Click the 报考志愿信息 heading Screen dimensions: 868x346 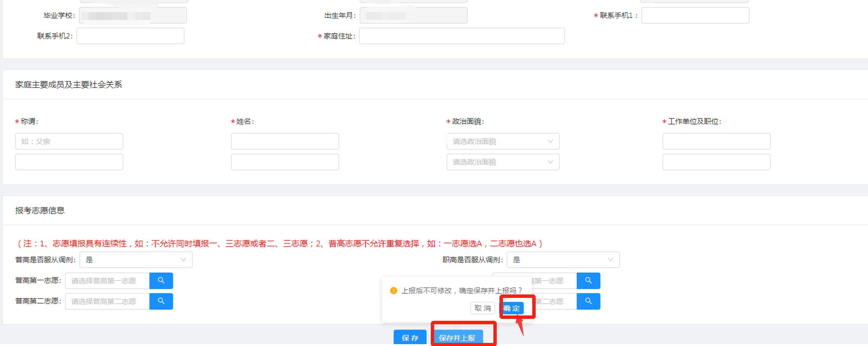[40, 210]
